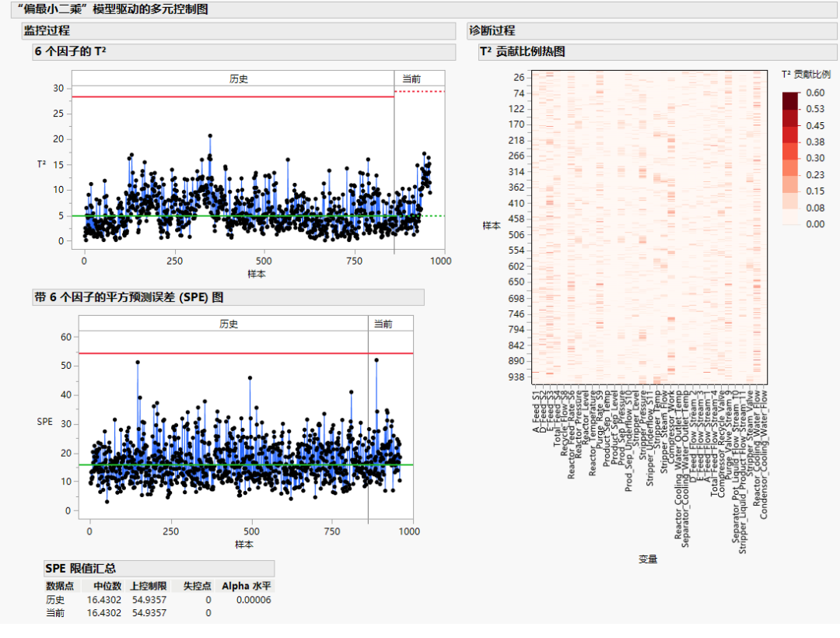
Task: Click the 历史 phase label in T² chart
Action: [x=239, y=79]
